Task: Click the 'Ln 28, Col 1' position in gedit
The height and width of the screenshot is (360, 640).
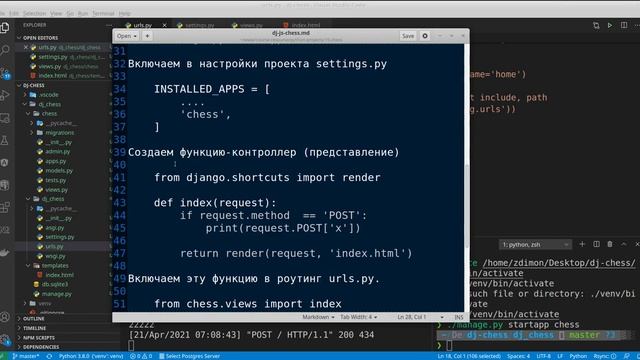Action: coord(411,317)
